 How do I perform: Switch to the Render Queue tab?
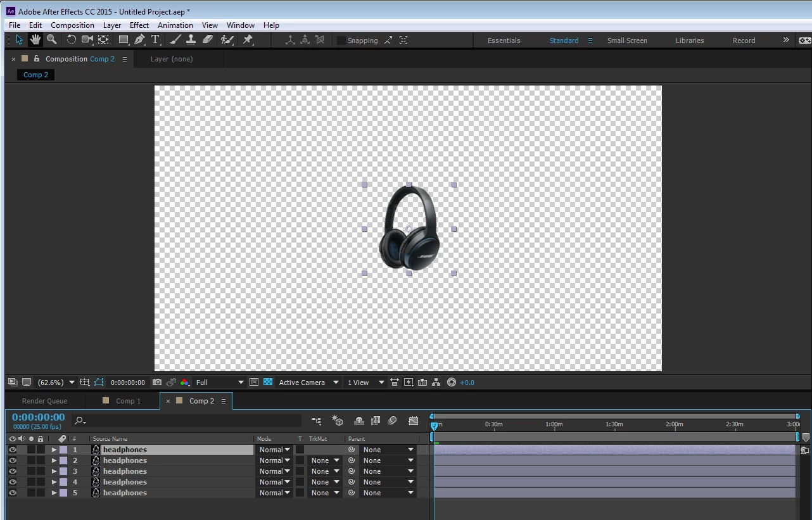pos(44,401)
